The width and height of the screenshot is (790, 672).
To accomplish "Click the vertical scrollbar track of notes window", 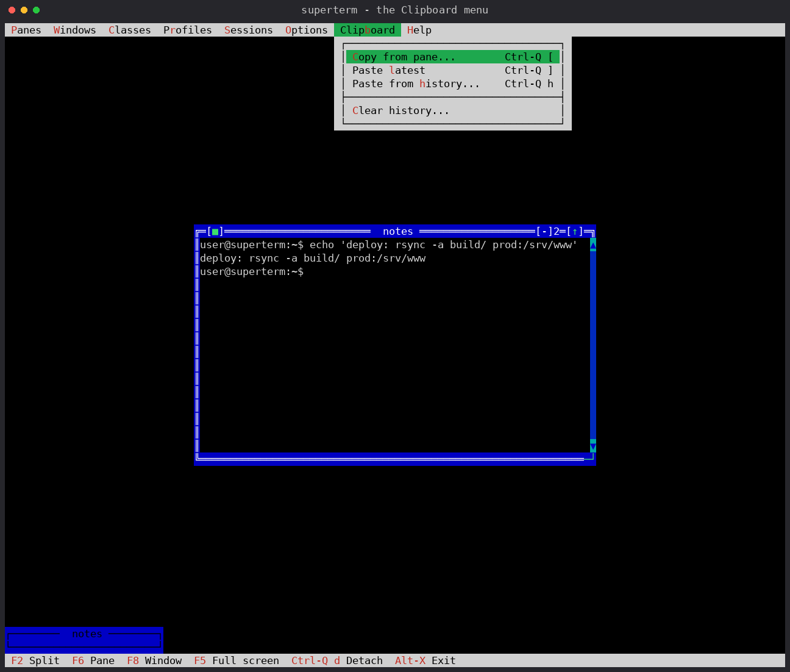I will coord(593,346).
